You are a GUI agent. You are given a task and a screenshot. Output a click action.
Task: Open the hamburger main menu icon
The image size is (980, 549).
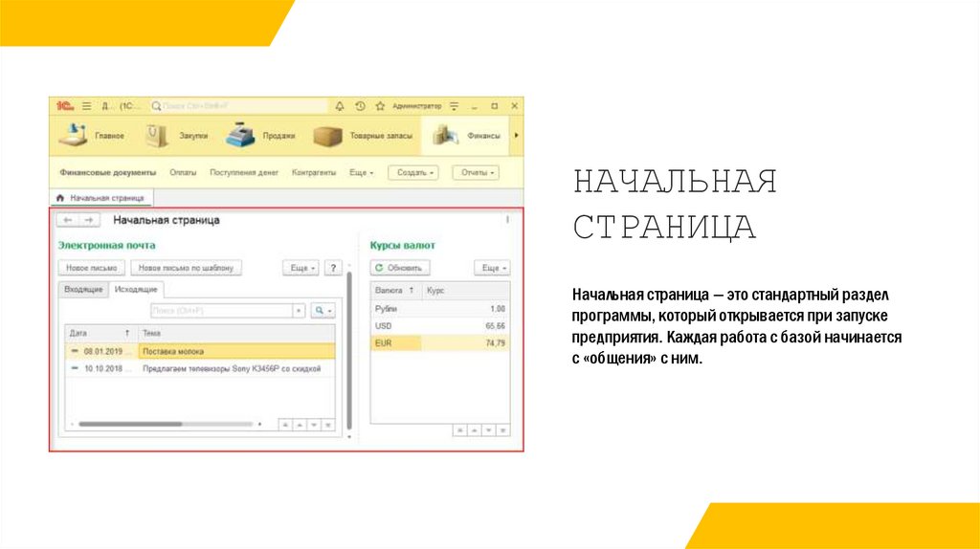[x=87, y=106]
